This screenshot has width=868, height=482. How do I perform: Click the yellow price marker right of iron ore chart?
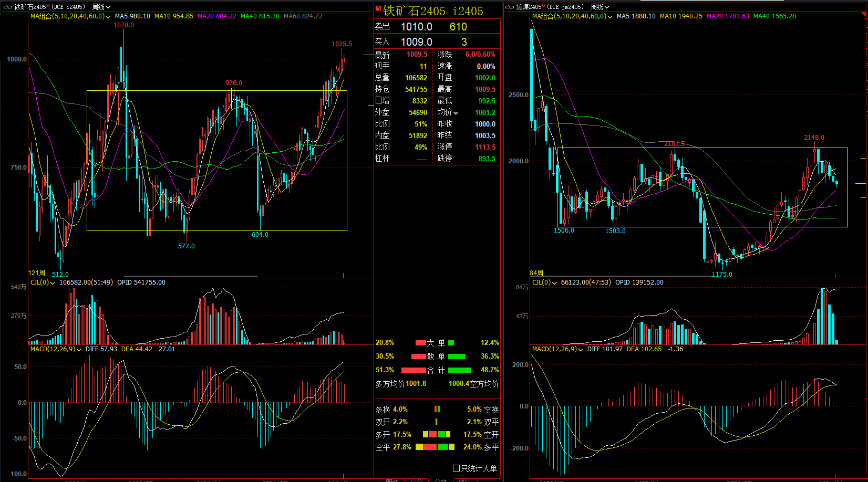(x=368, y=55)
